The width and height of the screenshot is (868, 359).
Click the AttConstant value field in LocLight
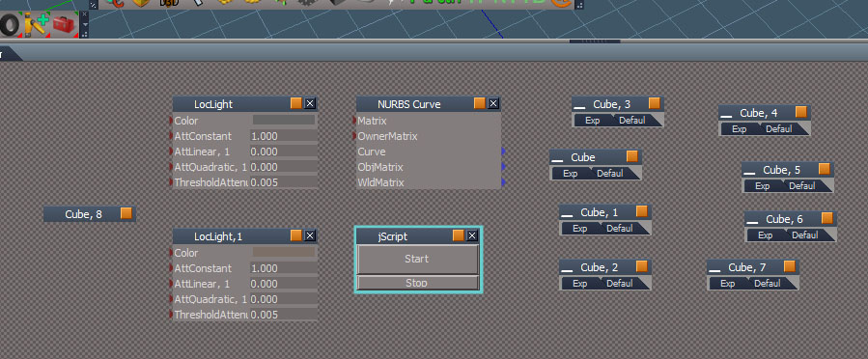click(x=283, y=136)
